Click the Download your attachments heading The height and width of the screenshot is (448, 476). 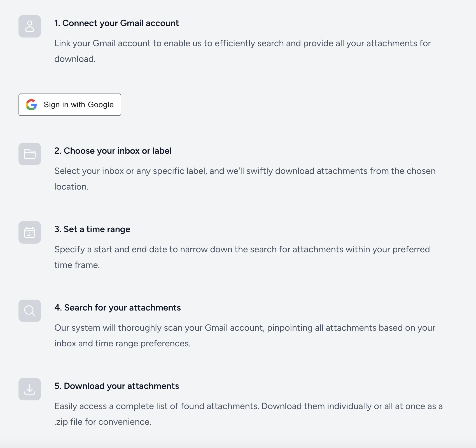[x=116, y=386]
